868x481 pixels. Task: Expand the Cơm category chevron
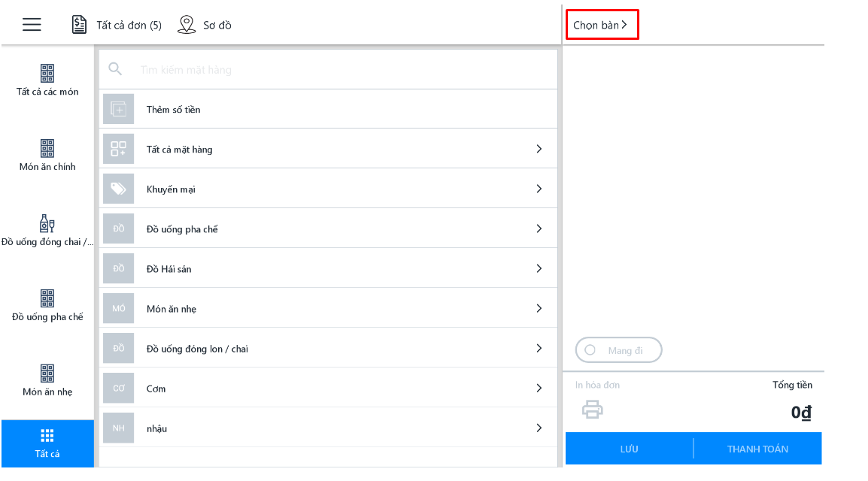[x=539, y=388]
